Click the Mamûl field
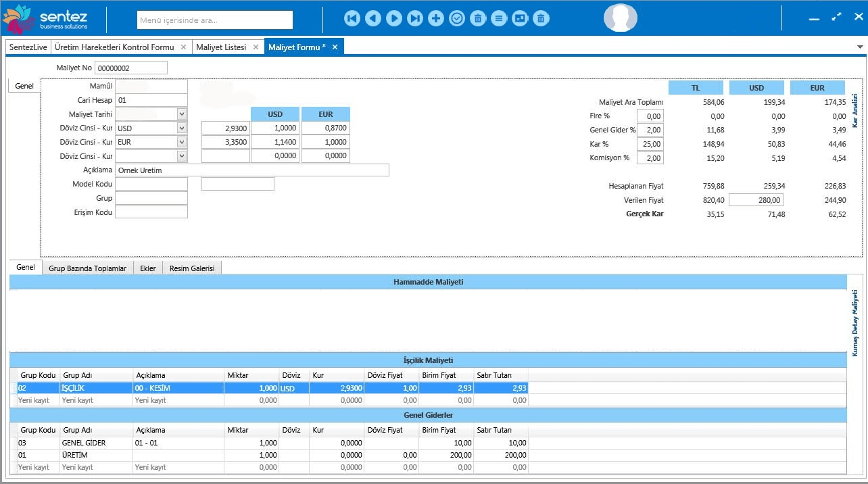 151,86
